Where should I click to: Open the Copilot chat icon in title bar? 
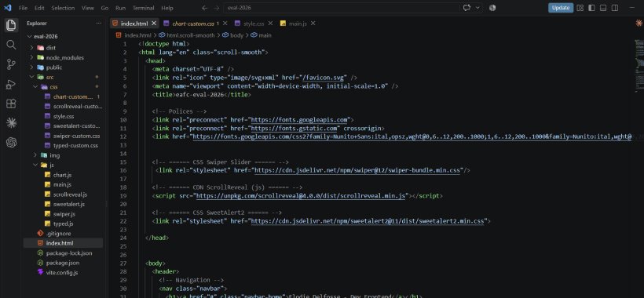pos(467,8)
